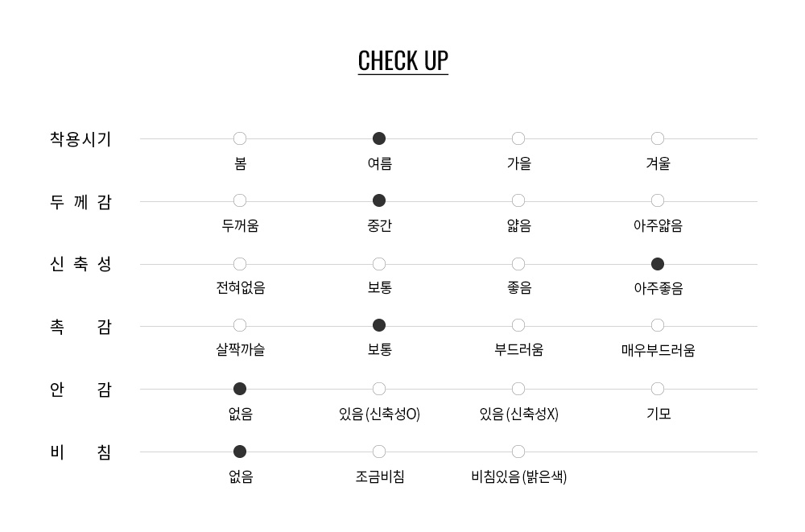Select the 조금비침 see-through circle
Viewport: 805px width, 532px height.
[x=379, y=452]
